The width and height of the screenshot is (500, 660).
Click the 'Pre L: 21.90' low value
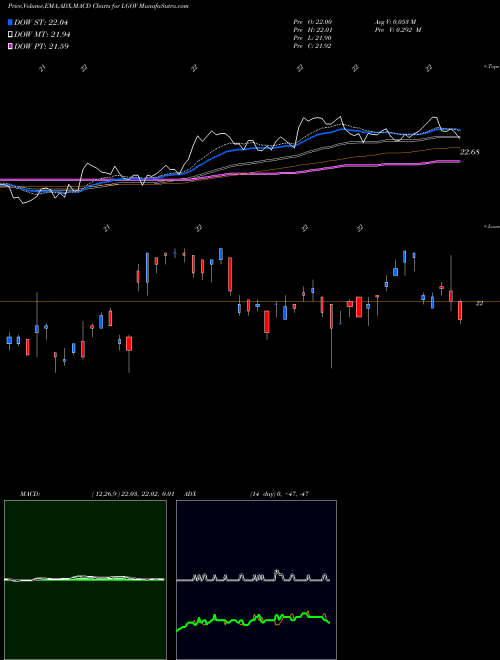click(x=312, y=38)
